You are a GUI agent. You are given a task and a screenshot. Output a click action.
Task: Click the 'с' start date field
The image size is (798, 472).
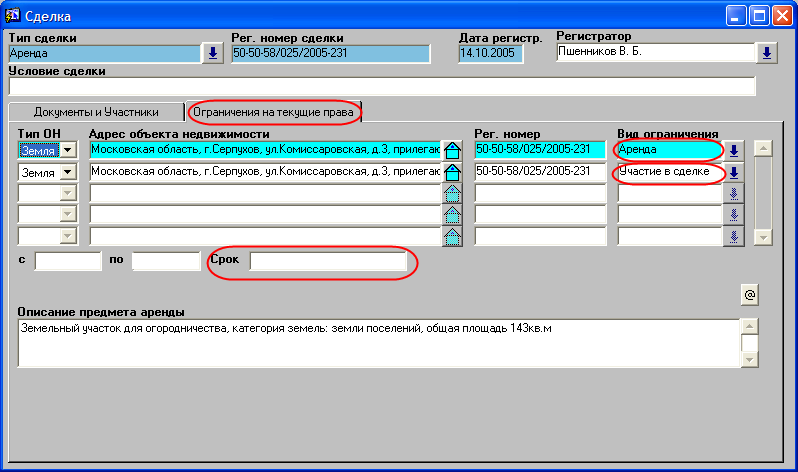pyautogui.click(x=68, y=261)
